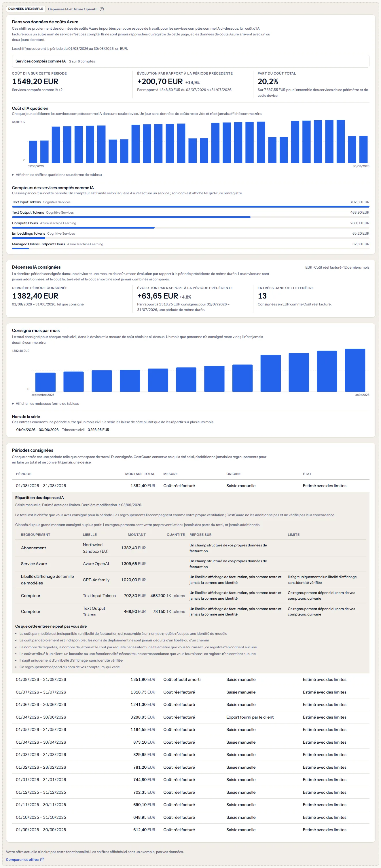The width and height of the screenshot is (381, 868).
Task: Click the 01/10/2025 – 31/10/2025 period row
Action: (191, 817)
